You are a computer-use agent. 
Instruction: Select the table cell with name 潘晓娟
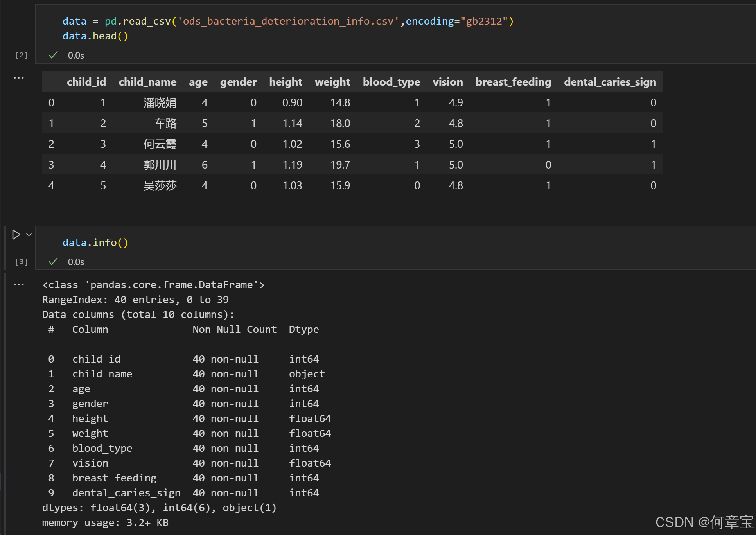pos(160,103)
